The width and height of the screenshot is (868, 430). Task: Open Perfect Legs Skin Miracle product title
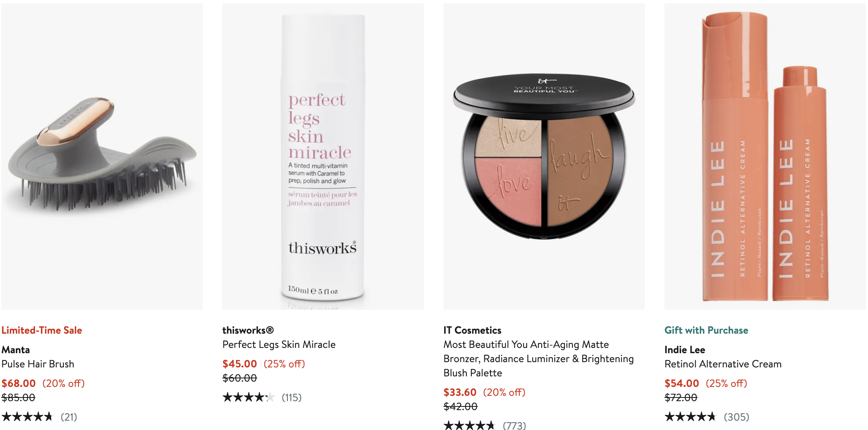(279, 345)
